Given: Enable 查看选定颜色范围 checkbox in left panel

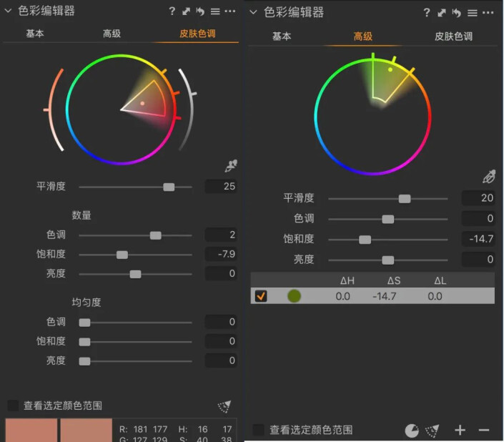Looking at the screenshot, I should (13, 406).
